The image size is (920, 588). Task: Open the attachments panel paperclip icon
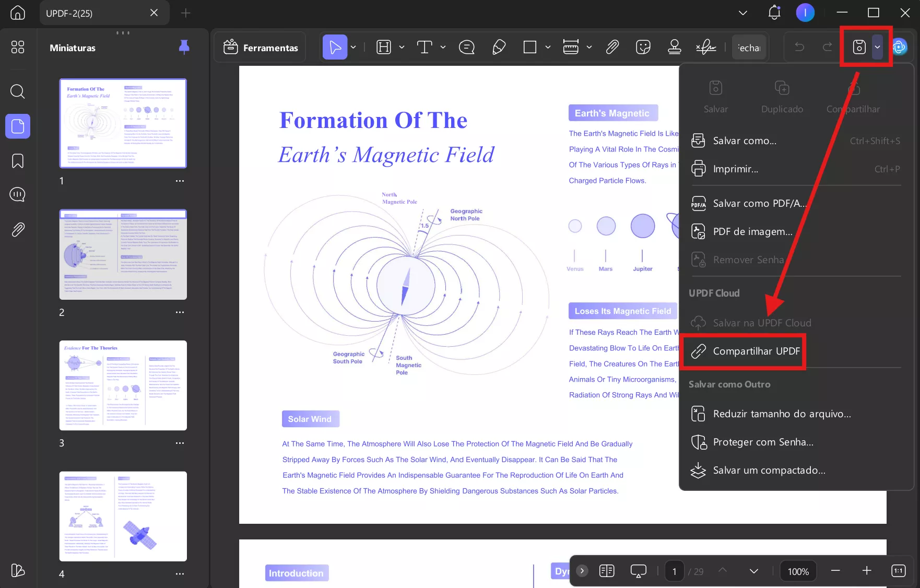pyautogui.click(x=18, y=229)
